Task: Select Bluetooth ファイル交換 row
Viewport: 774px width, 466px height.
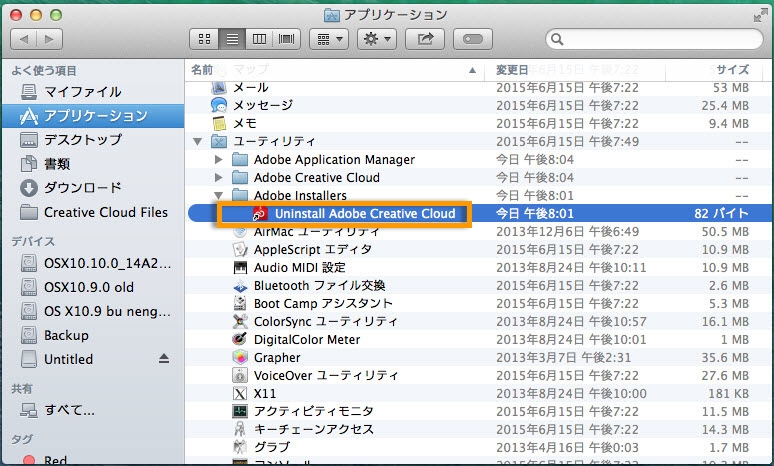Action: tap(479, 286)
